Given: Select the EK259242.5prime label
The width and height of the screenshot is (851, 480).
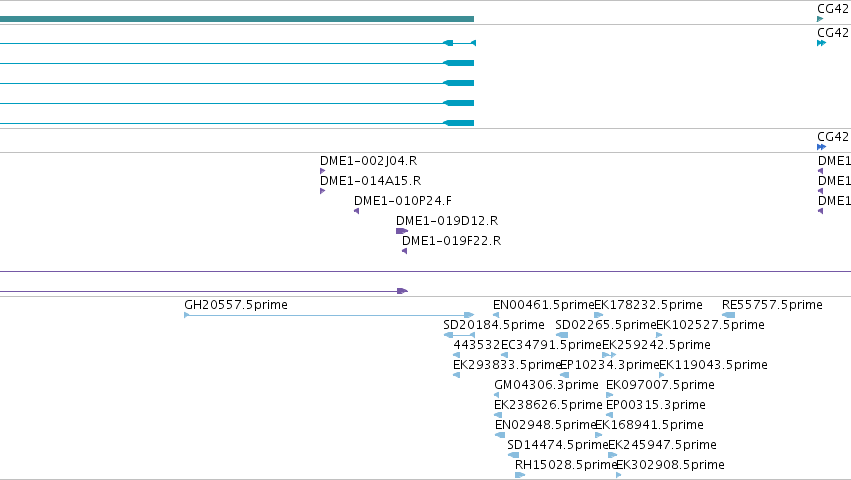Looking at the screenshot, I should click(x=656, y=345).
